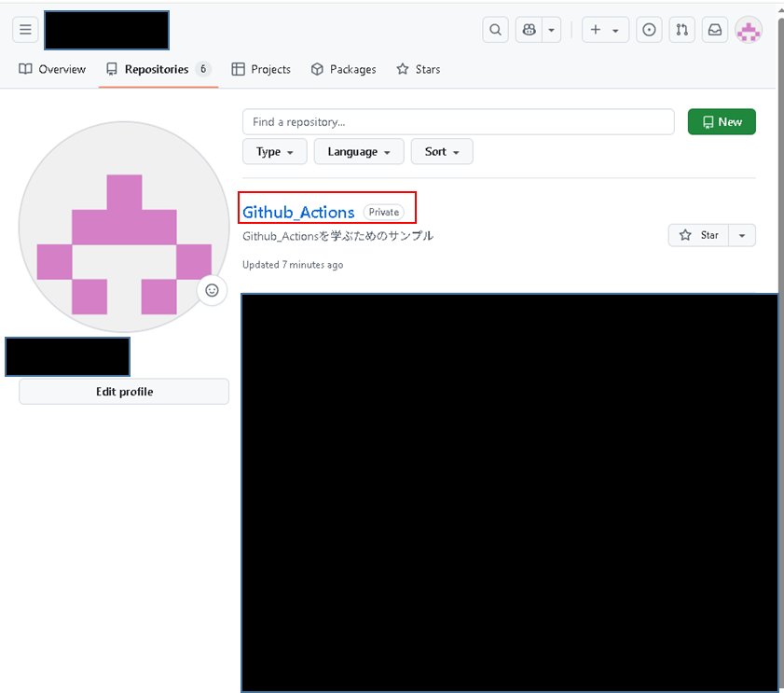
Task: Click the search magnifier icon
Action: (x=495, y=30)
